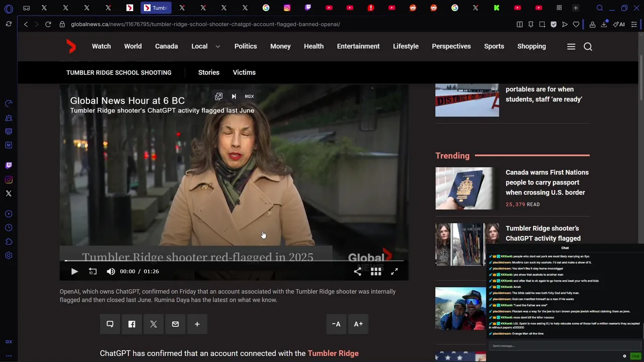Enter video fullscreen mode
This screenshot has height=362, width=644.
click(x=394, y=271)
